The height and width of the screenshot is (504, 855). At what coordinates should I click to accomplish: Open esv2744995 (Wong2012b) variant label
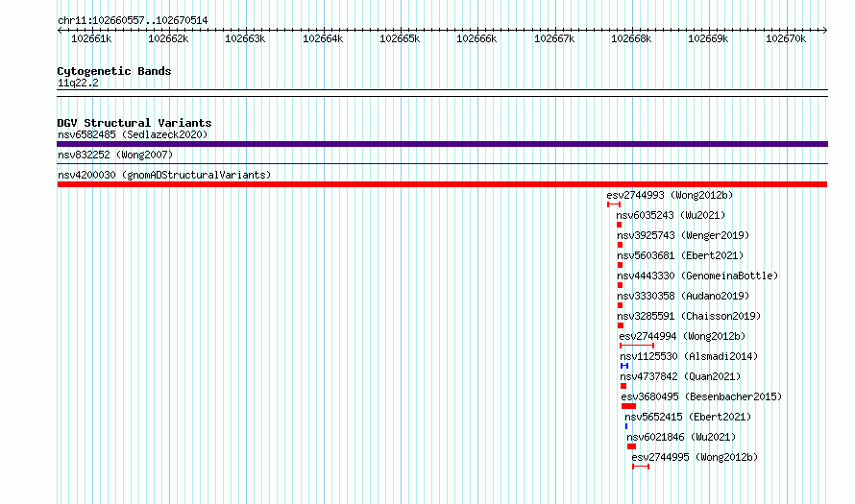(x=695, y=457)
